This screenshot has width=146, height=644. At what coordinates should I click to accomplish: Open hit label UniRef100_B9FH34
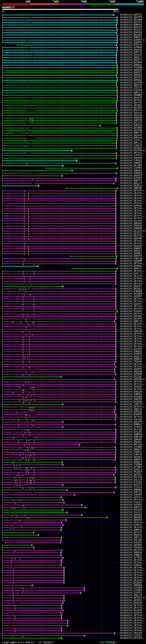(x=131, y=138)
